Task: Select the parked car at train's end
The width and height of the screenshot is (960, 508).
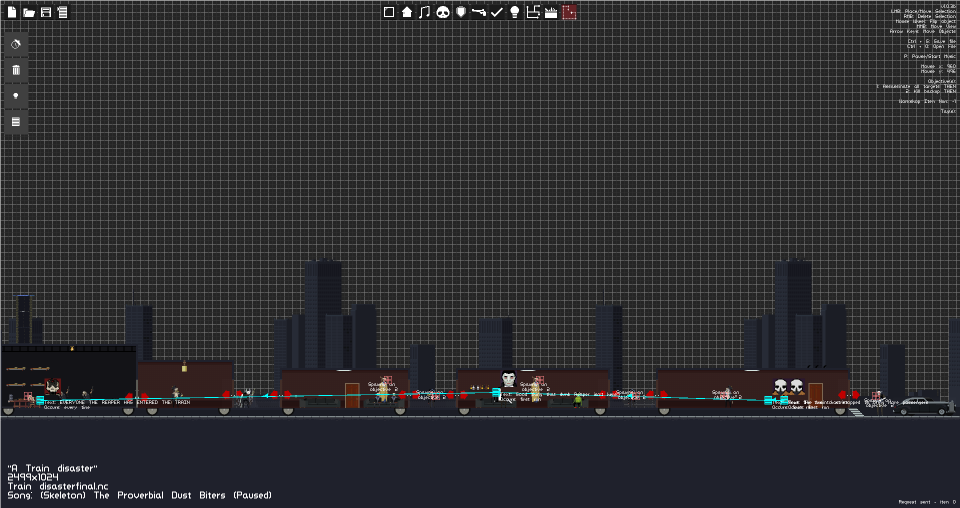Action: (x=923, y=405)
